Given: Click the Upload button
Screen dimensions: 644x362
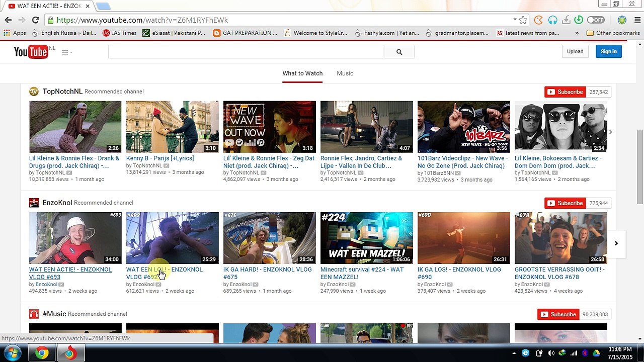Looking at the screenshot, I should tap(575, 51).
